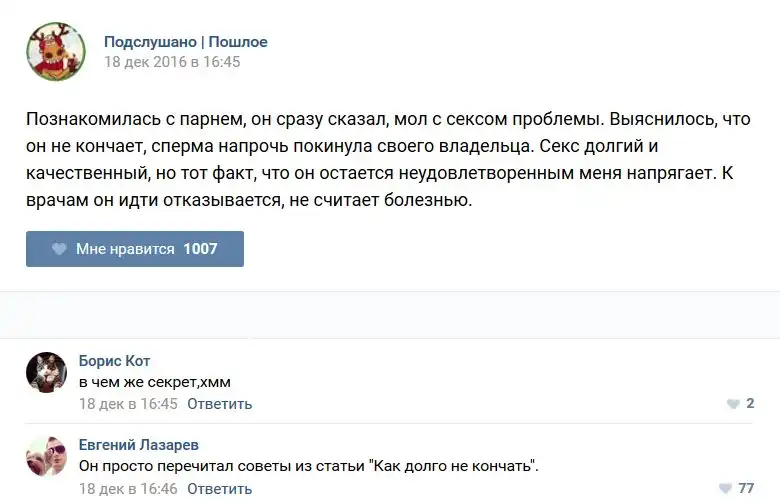This screenshot has height=502, width=780.
Task: Click the heart icon inside Мне нравится
Action: [x=59, y=249]
